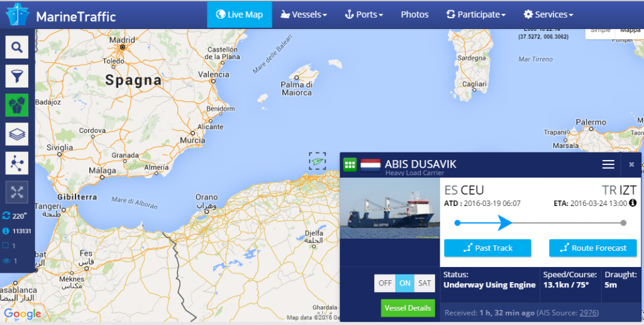Viewport: 644px width, 325px height.
Task: Open the green Vessel Details button
Action: (408, 308)
